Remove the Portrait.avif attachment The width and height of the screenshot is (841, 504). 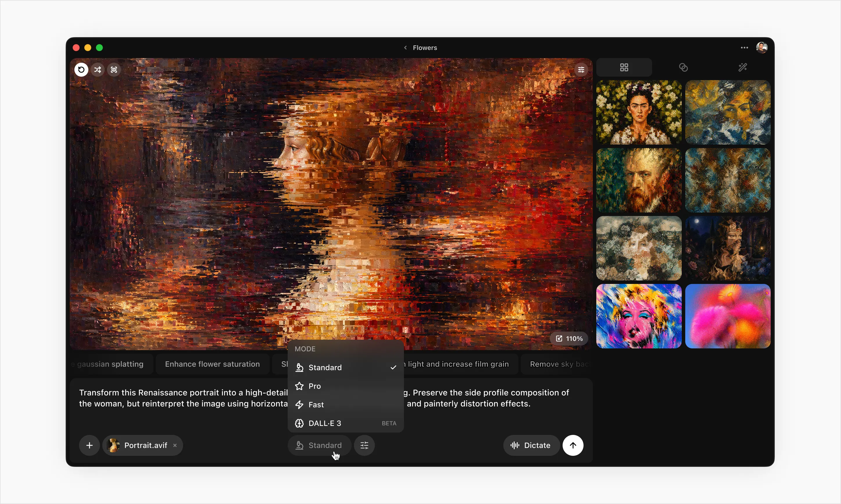[x=175, y=445]
